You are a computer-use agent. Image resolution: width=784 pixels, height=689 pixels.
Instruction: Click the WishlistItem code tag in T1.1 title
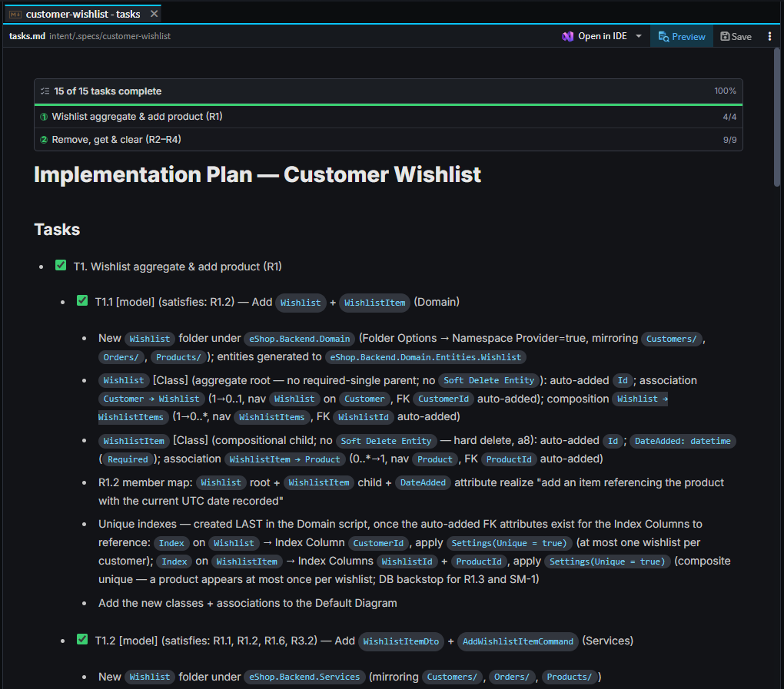click(x=374, y=303)
